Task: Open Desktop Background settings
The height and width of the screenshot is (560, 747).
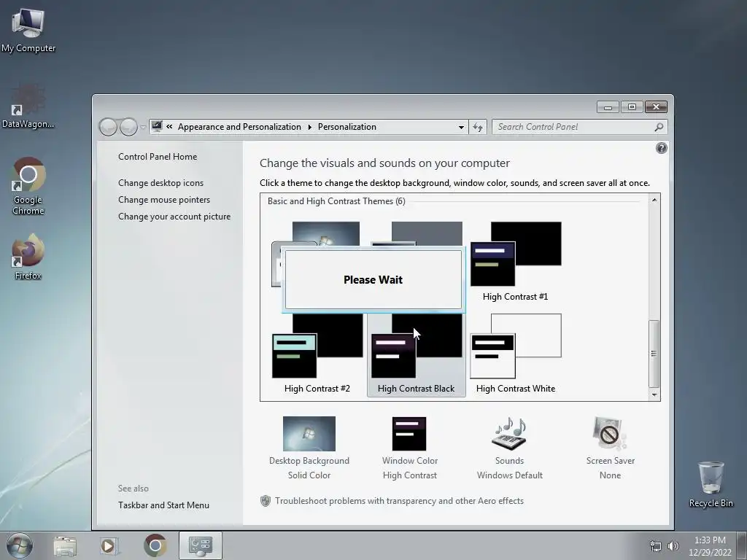Action: (x=309, y=448)
